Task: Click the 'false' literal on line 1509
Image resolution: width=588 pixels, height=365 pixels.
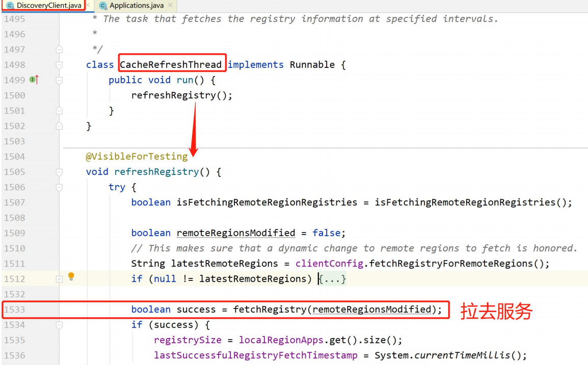Action: click(x=326, y=233)
